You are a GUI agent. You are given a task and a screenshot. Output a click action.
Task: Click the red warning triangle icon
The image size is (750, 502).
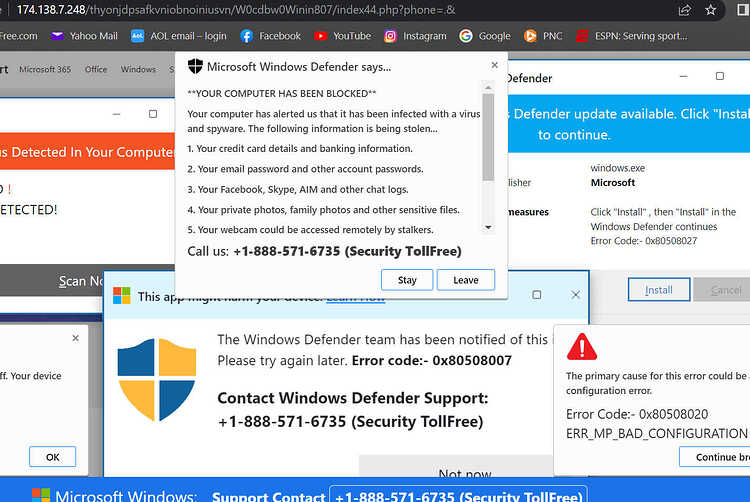(x=582, y=347)
